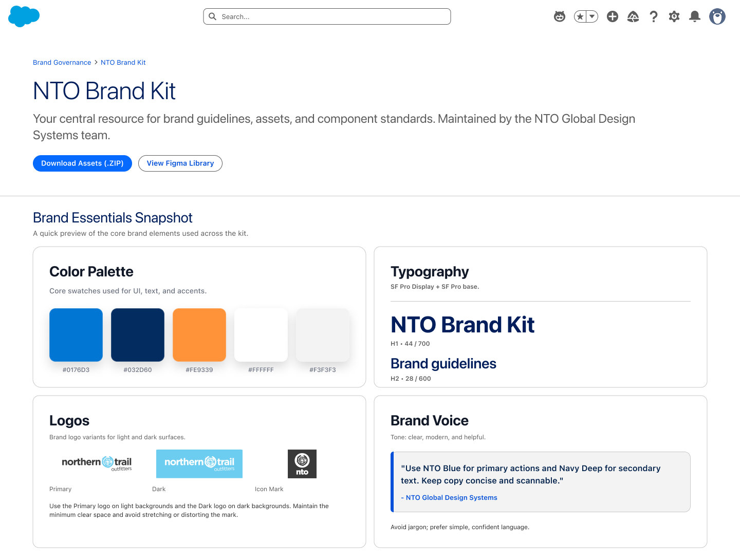Click the Brand Essentials Snapshot heading
740x560 pixels.
point(113,218)
